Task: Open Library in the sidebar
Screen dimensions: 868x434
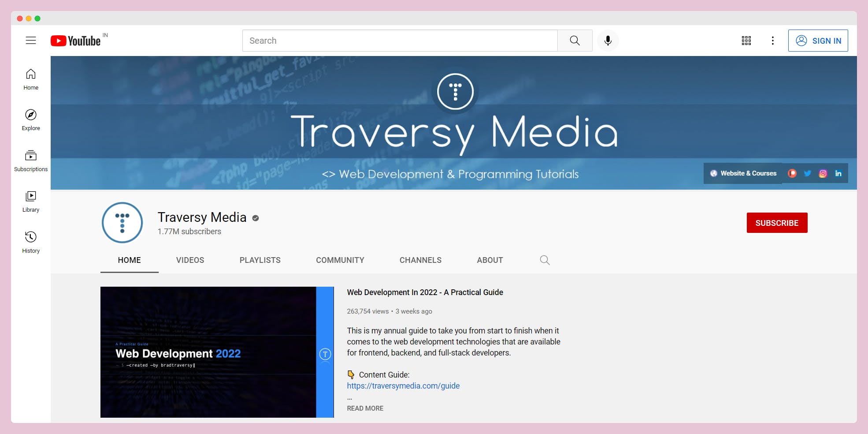Action: coord(31,202)
